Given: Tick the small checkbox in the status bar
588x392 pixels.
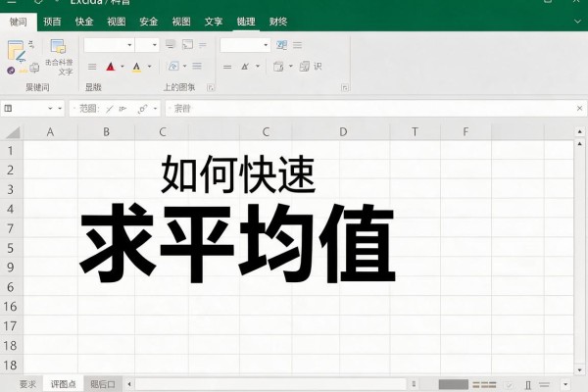Looking at the screenshot, I should click(509, 385).
